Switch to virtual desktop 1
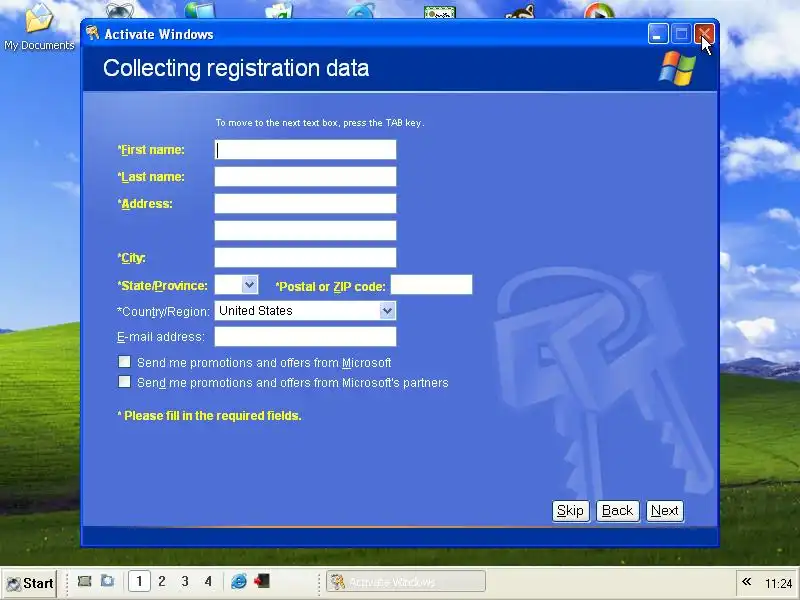 pos(139,581)
